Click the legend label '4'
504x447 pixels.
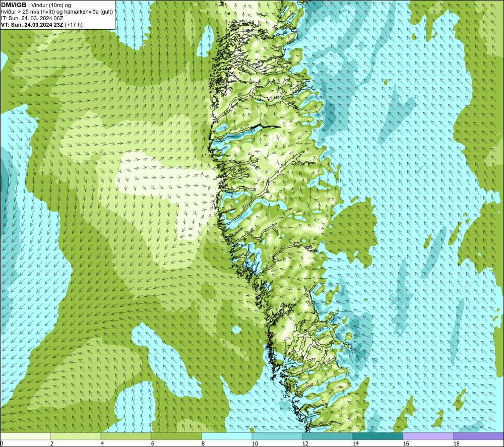point(102,443)
